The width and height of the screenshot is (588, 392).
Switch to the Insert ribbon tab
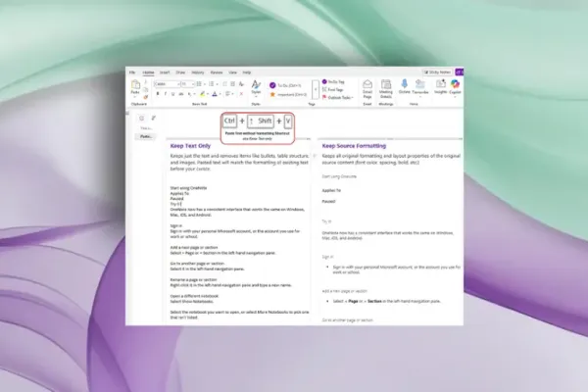[165, 73]
